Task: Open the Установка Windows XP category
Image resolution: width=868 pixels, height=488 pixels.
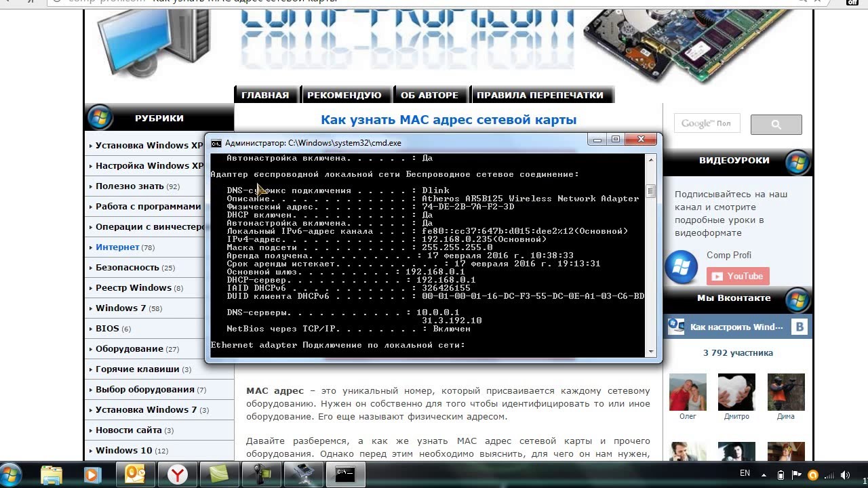Action: coord(149,145)
